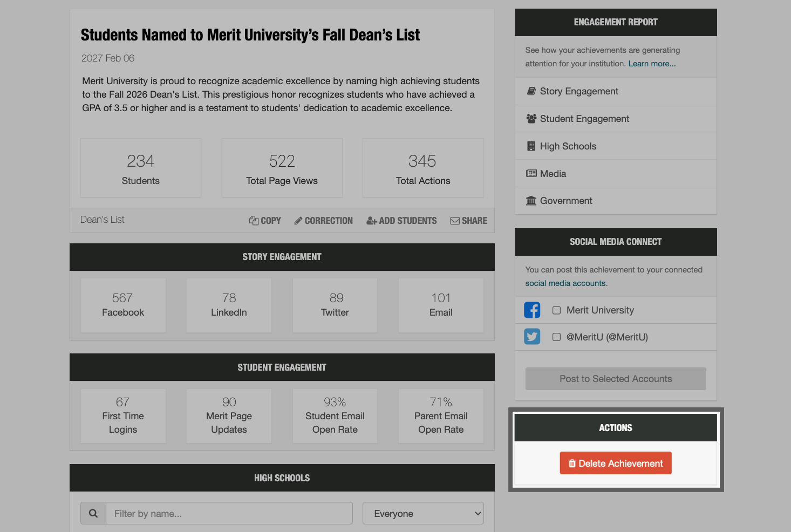791x532 pixels.
Task: Enable the @MeritU Twitter account checkbox
Action: pos(556,337)
